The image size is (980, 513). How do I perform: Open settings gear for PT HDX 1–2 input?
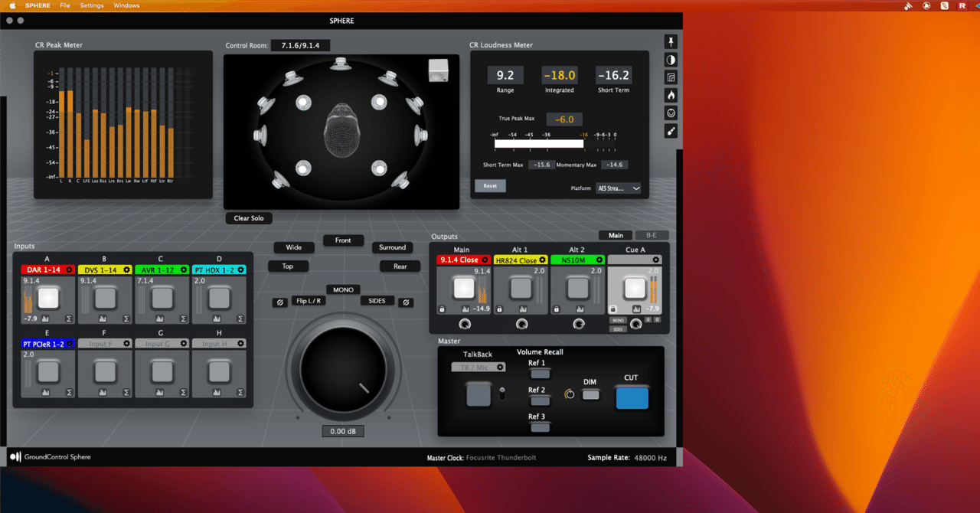[x=240, y=270]
